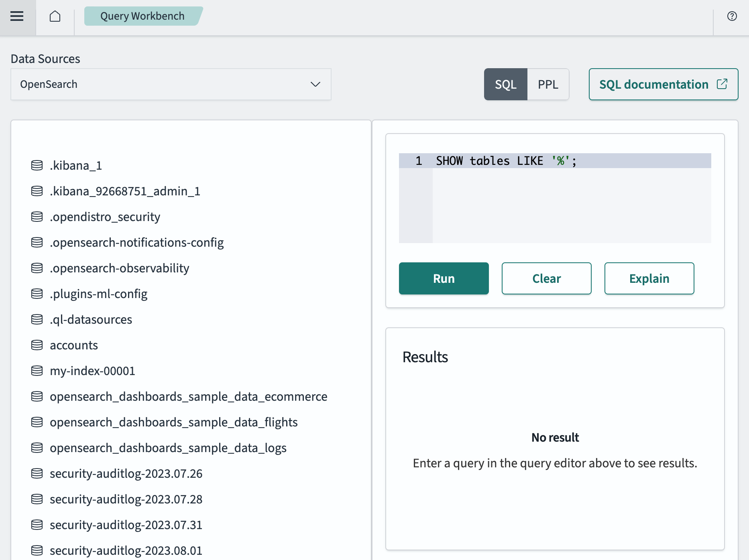The height and width of the screenshot is (560, 749).
Task: Select the Query Workbench tab
Action: click(142, 16)
